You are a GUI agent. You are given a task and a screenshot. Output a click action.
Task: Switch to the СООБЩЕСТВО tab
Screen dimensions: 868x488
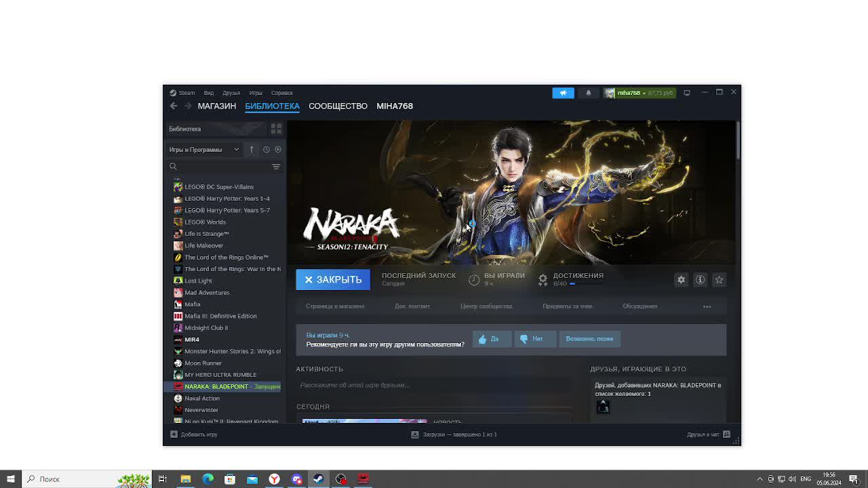[x=338, y=106]
